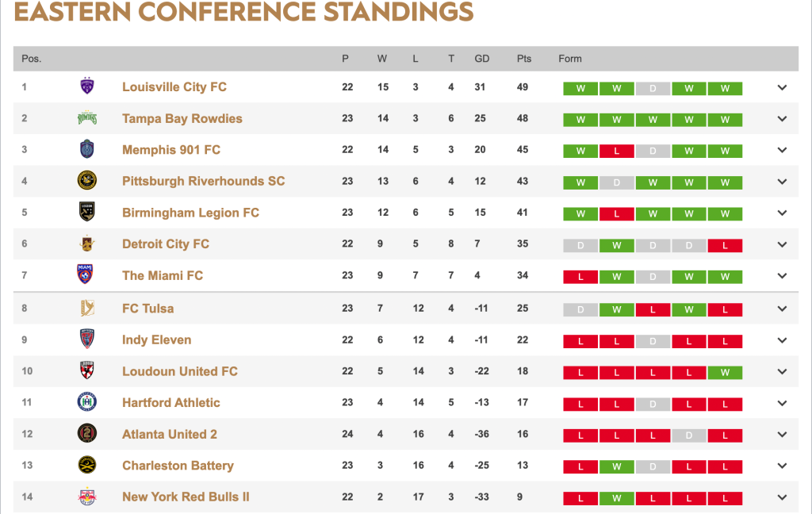812x514 pixels.
Task: Click the New York Red Bulls II logo
Action: (87, 497)
